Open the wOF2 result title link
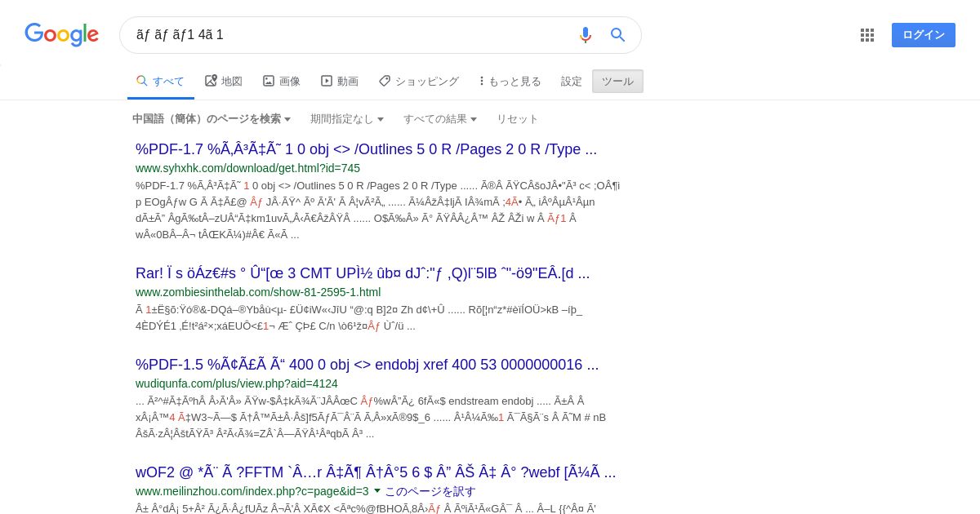This screenshot has width=980, height=514. tap(376, 472)
